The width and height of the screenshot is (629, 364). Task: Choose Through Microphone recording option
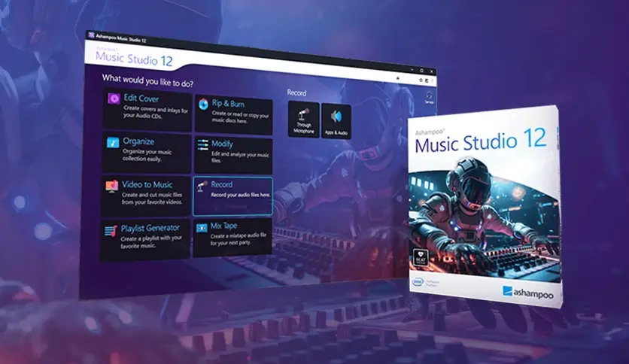point(304,120)
